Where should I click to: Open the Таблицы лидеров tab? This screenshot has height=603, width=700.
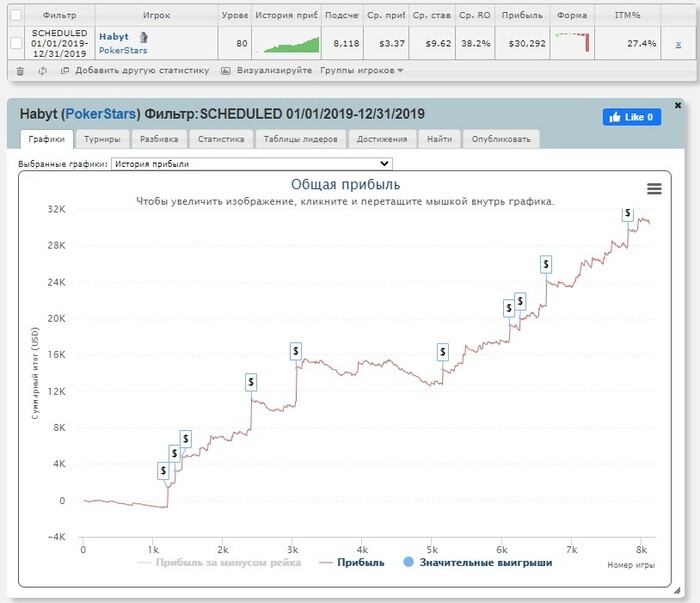(x=300, y=139)
